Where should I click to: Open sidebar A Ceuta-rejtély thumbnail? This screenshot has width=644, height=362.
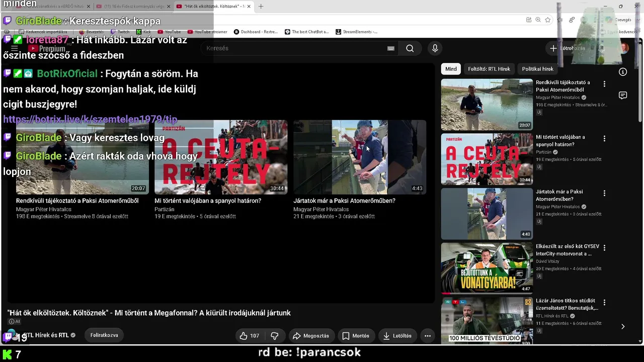tap(487, 159)
